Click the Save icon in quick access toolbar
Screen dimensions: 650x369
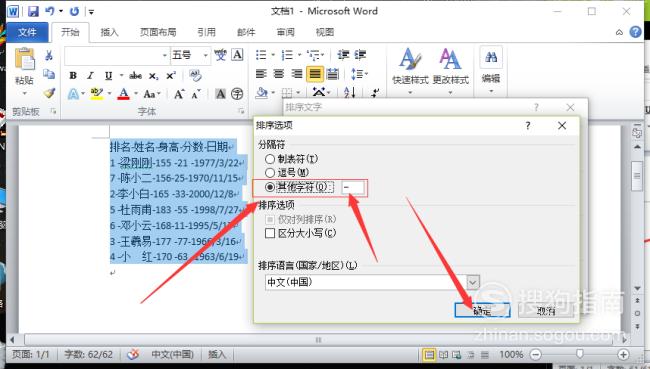point(33,11)
